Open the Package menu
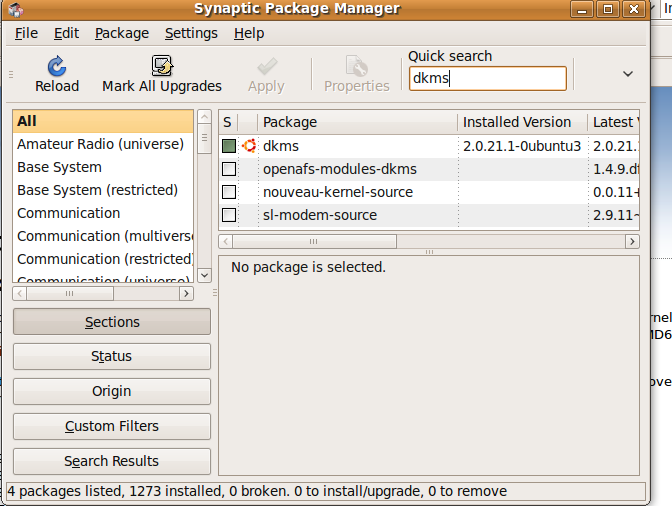Viewport: 672px width, 506px height. point(122,33)
